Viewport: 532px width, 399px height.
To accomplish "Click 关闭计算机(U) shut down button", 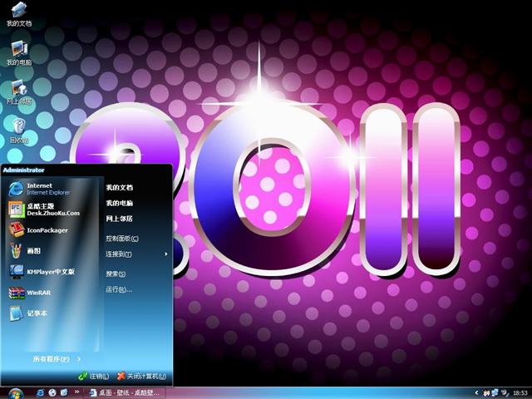I will 142,376.
